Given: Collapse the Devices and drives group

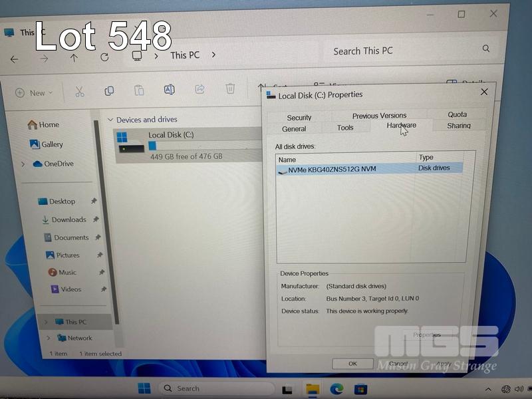Looking at the screenshot, I should (110, 120).
